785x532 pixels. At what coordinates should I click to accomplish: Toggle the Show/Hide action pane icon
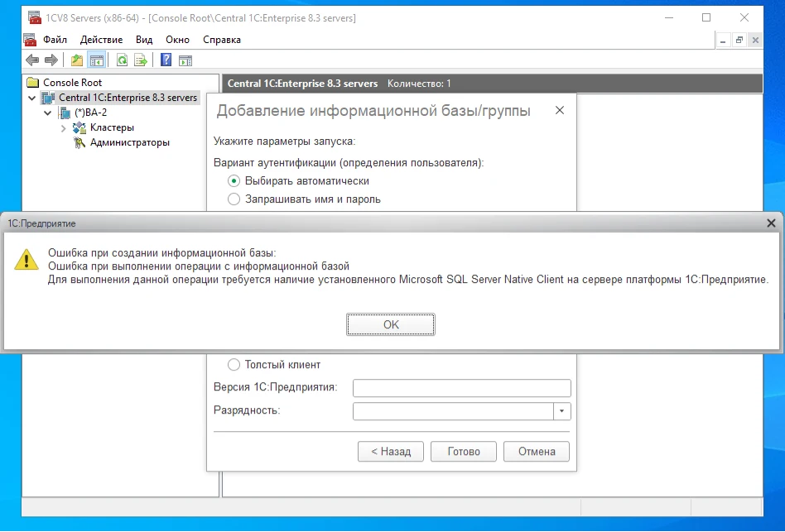pos(185,60)
